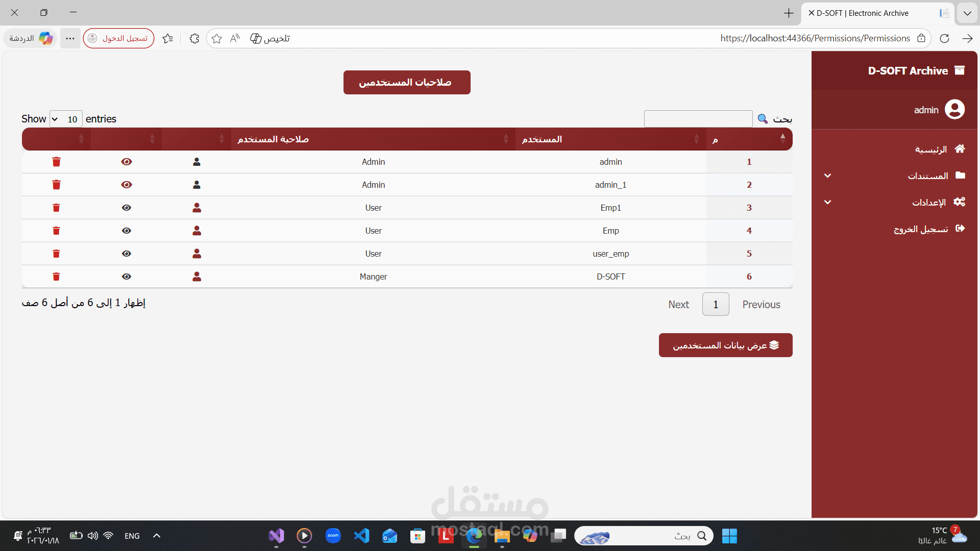Click person icon in user_emp row
The width and height of the screenshot is (980, 551).
(x=197, y=254)
